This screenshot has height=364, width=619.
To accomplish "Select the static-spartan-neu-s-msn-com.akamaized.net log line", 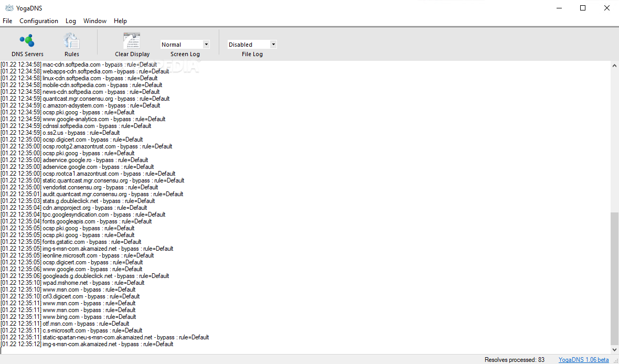I will pyautogui.click(x=105, y=338).
